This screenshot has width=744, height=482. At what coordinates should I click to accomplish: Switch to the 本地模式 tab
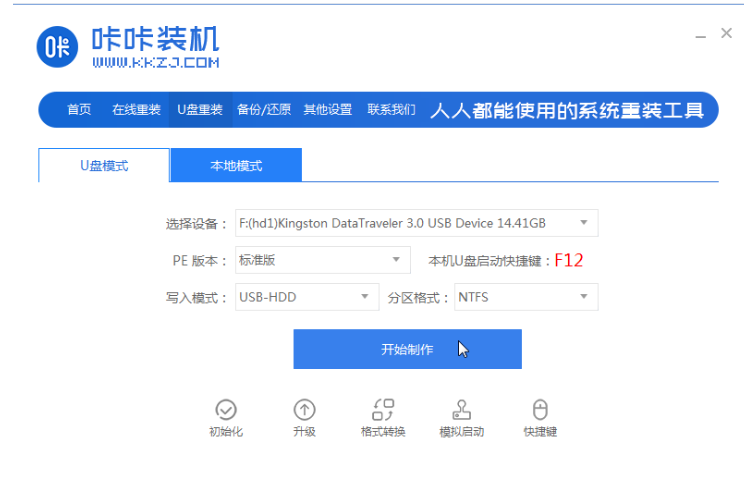coord(236,166)
